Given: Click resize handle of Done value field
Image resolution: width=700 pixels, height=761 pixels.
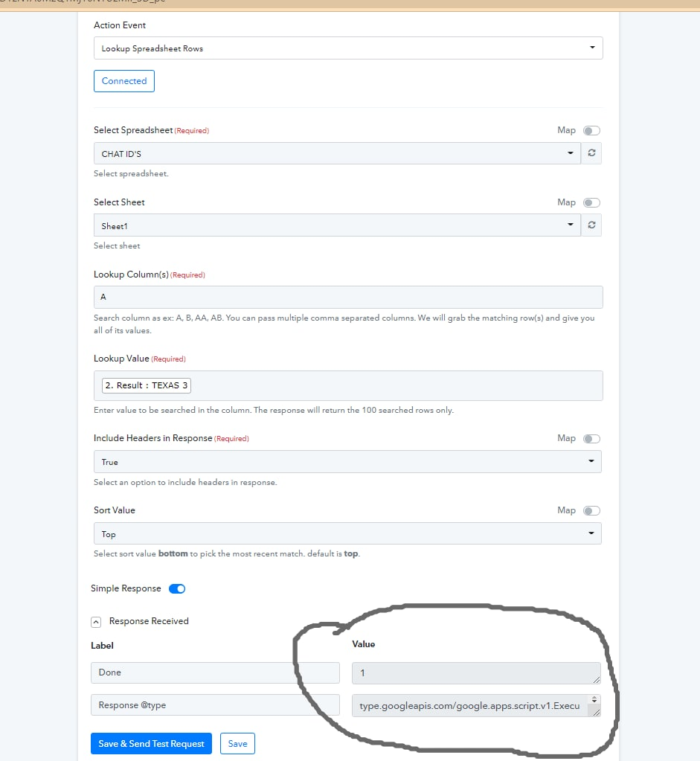Looking at the screenshot, I should click(x=596, y=679).
